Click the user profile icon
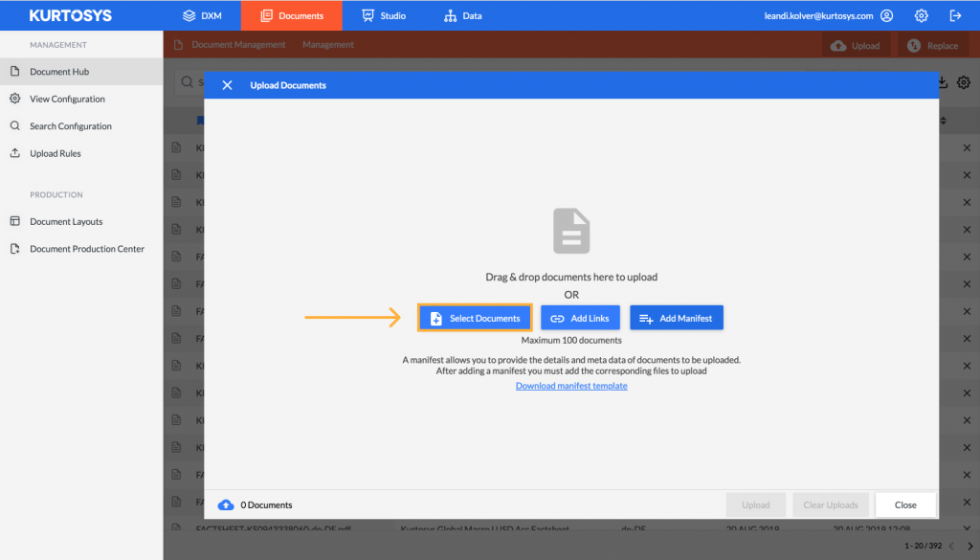 point(887,15)
